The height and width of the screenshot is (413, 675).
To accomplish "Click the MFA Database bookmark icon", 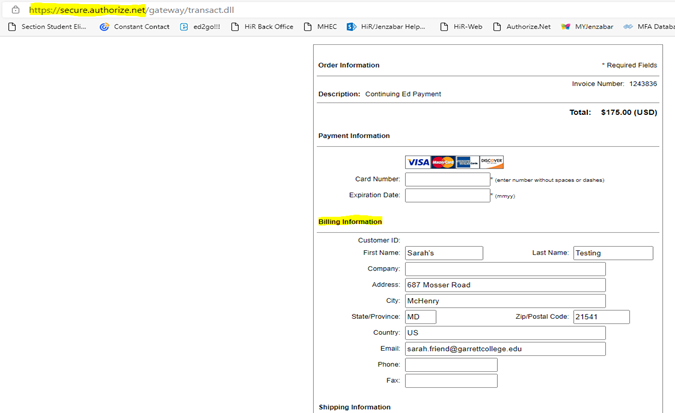I will tap(628, 27).
